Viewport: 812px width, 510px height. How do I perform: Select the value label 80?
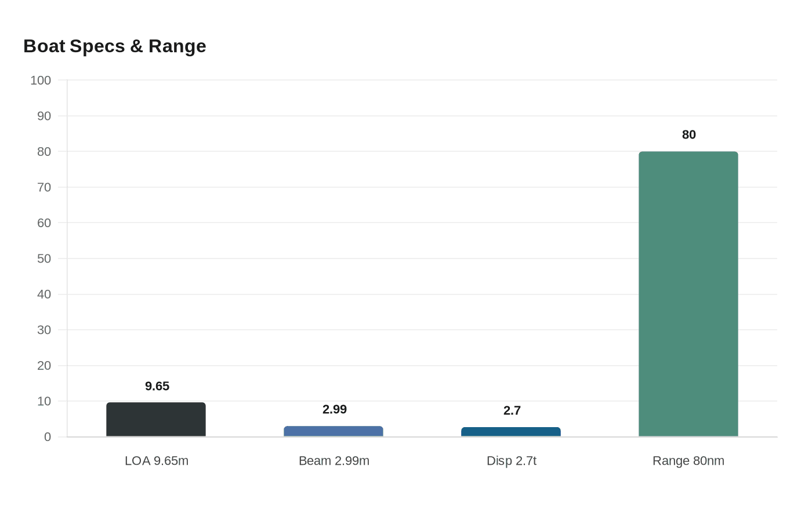click(688, 134)
